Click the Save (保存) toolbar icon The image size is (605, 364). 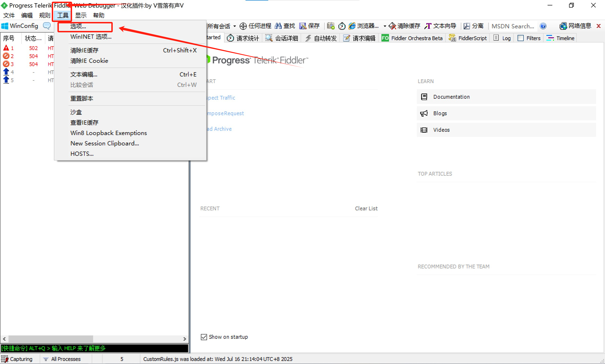(302, 26)
